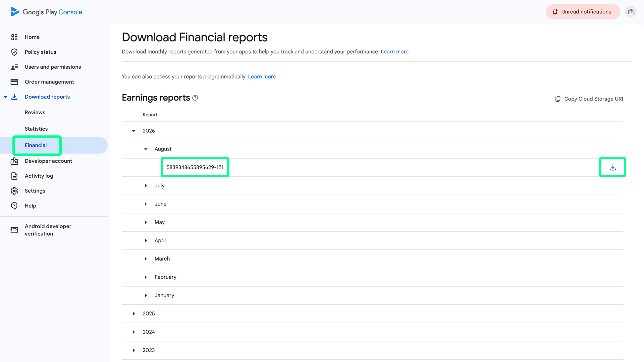Open Statistics in the sidebar
This screenshot has height=362, width=644.
tap(36, 129)
